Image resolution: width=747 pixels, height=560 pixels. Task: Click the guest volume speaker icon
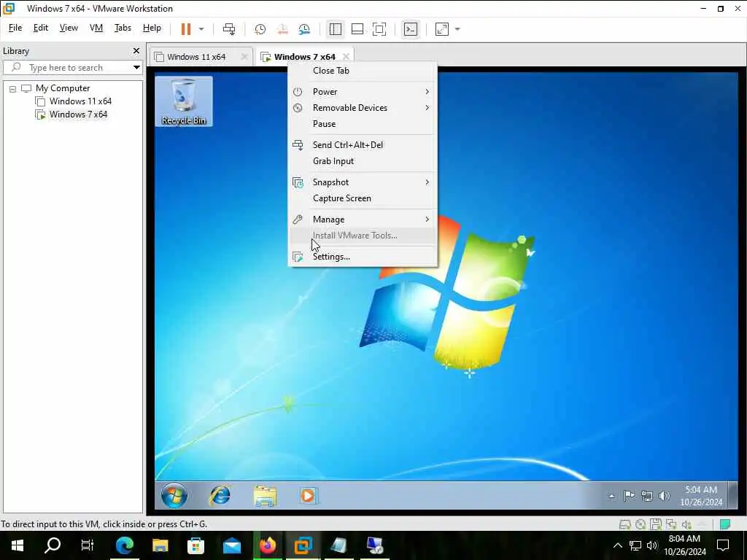coord(664,496)
